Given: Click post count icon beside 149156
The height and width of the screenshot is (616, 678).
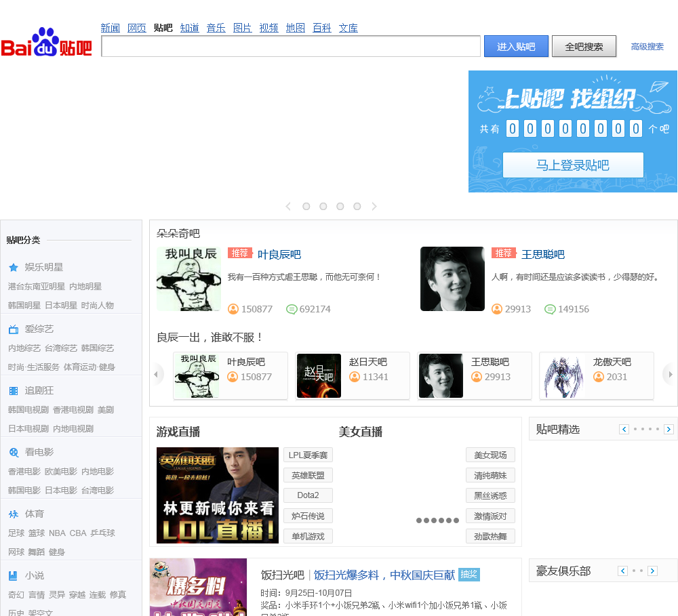Looking at the screenshot, I should click(x=550, y=310).
